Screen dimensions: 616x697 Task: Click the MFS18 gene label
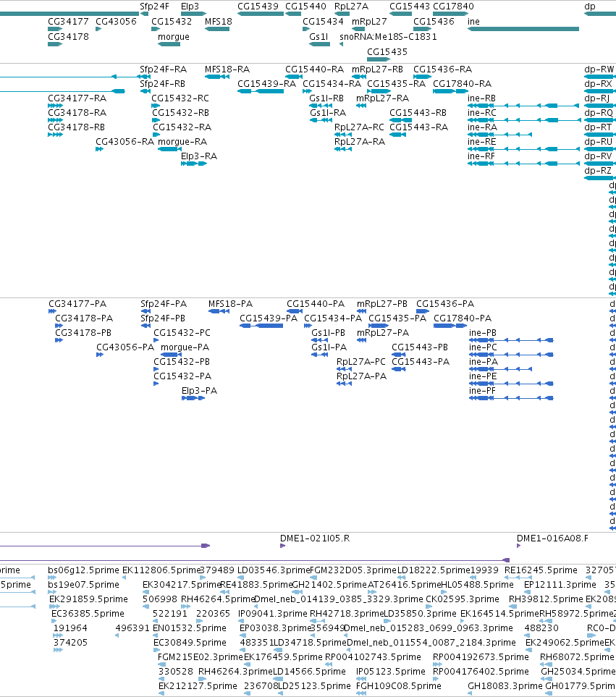click(218, 21)
